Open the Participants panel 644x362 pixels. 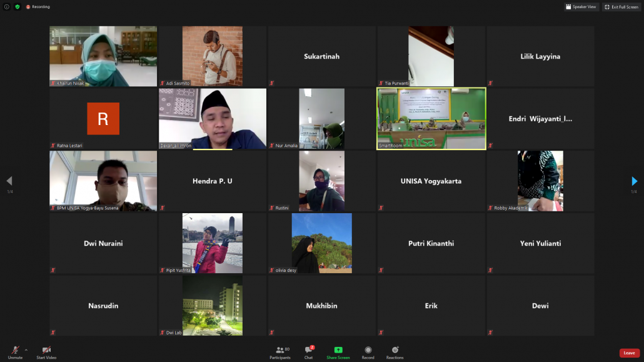279,351
